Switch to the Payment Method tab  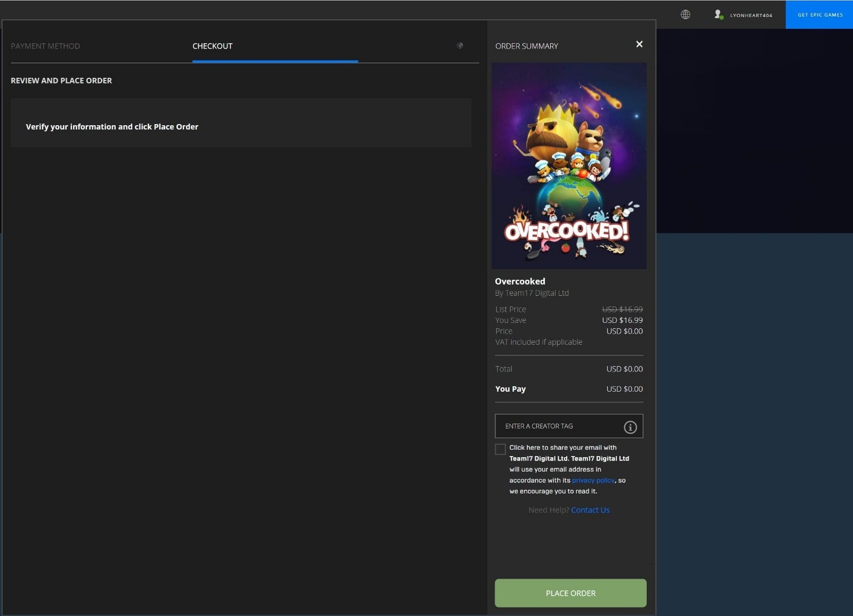pos(45,46)
